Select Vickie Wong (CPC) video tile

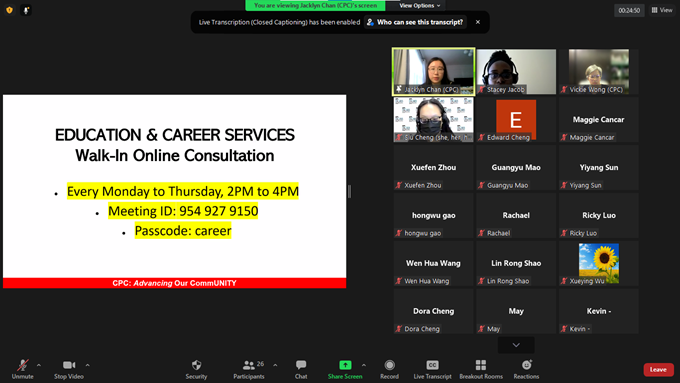pos(598,72)
